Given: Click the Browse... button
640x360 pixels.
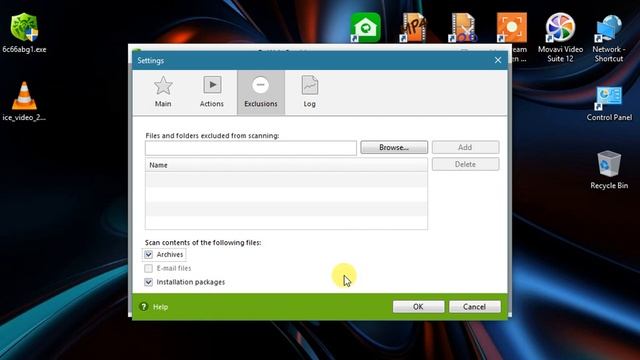Looking at the screenshot, I should click(394, 147).
